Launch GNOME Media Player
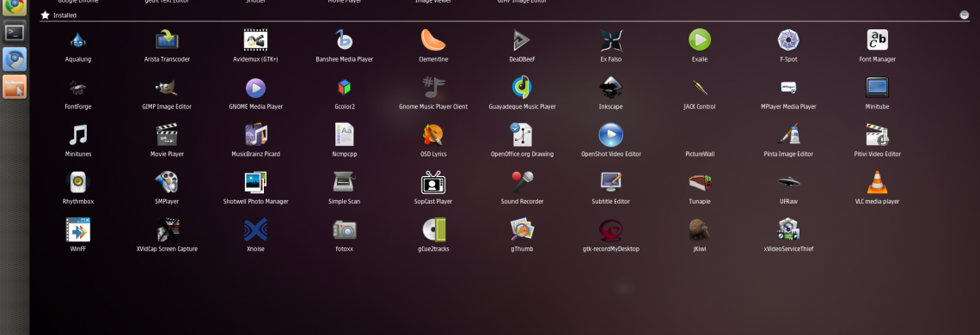The width and height of the screenshot is (980, 335). click(255, 88)
